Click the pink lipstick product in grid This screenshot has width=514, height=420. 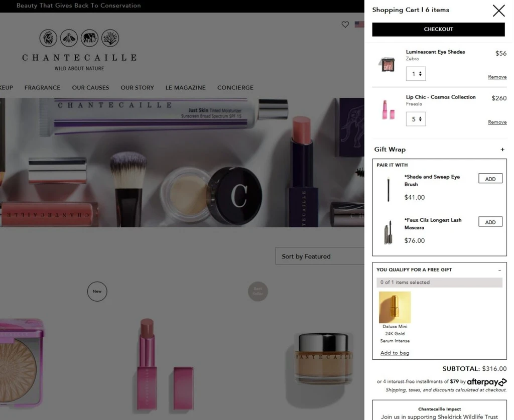pyautogui.click(x=164, y=364)
